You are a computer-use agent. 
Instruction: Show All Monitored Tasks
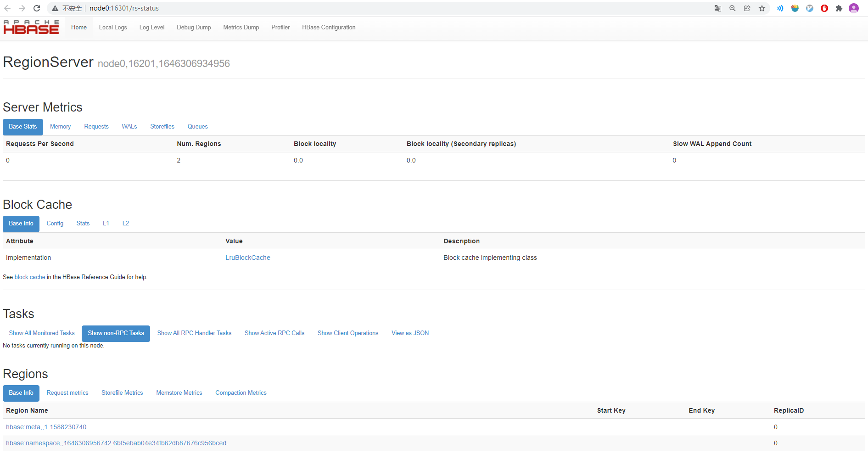pos(42,333)
